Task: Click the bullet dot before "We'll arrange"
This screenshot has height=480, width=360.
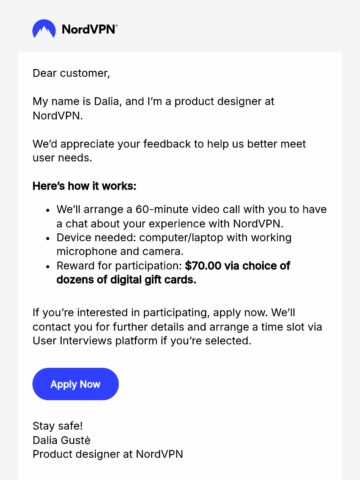Action: coord(48,210)
